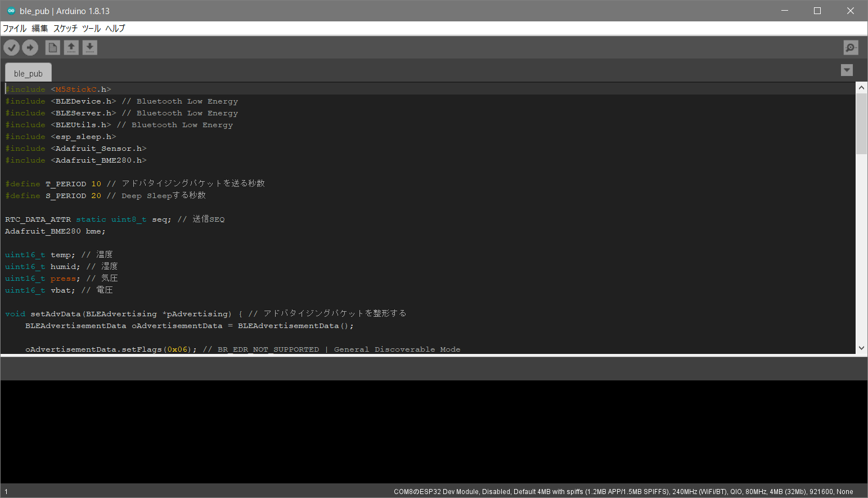Click the Arduino logo in title bar
Image resolution: width=868 pixels, height=498 pixels.
pos(11,11)
